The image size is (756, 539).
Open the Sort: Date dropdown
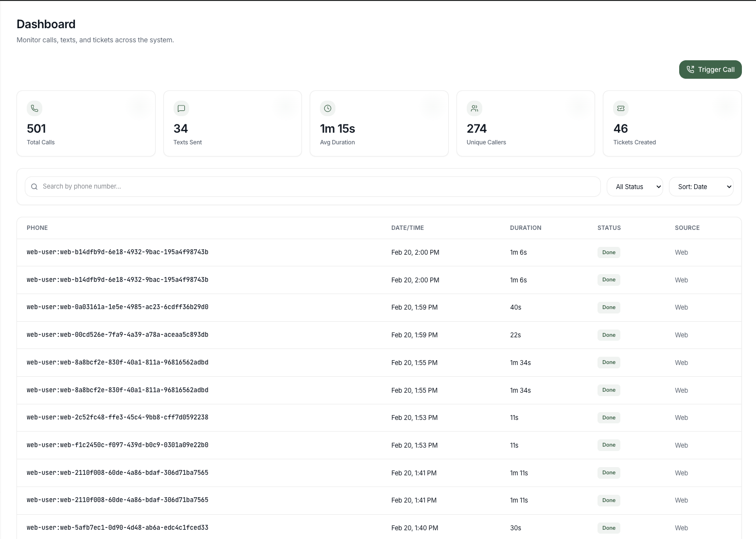[701, 187]
